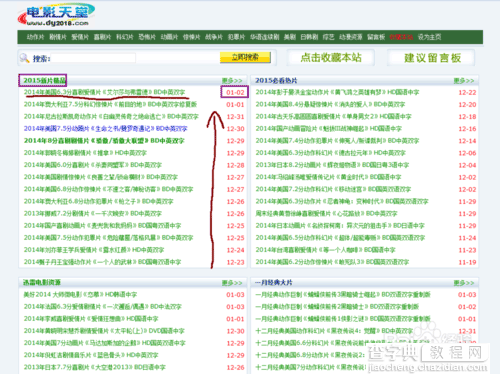
Task: Open the 建议留言板 banner button
Action: [x=432, y=58]
